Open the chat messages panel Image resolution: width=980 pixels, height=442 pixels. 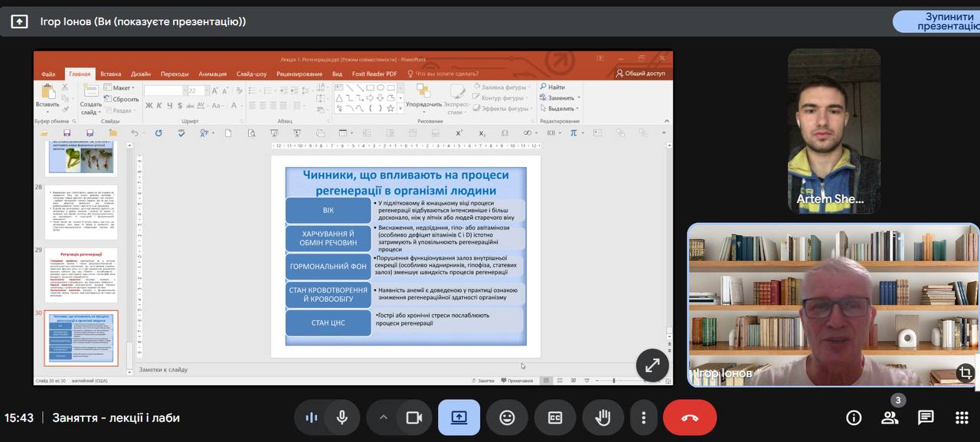coord(926,417)
